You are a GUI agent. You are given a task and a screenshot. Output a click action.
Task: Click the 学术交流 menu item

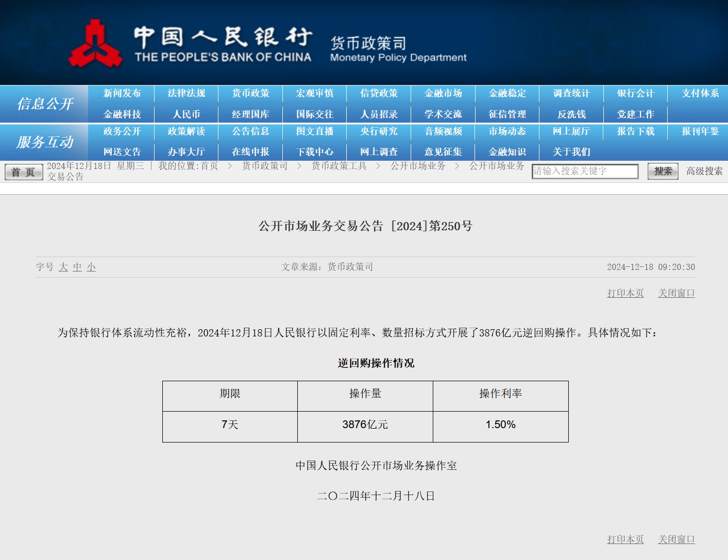point(443,114)
